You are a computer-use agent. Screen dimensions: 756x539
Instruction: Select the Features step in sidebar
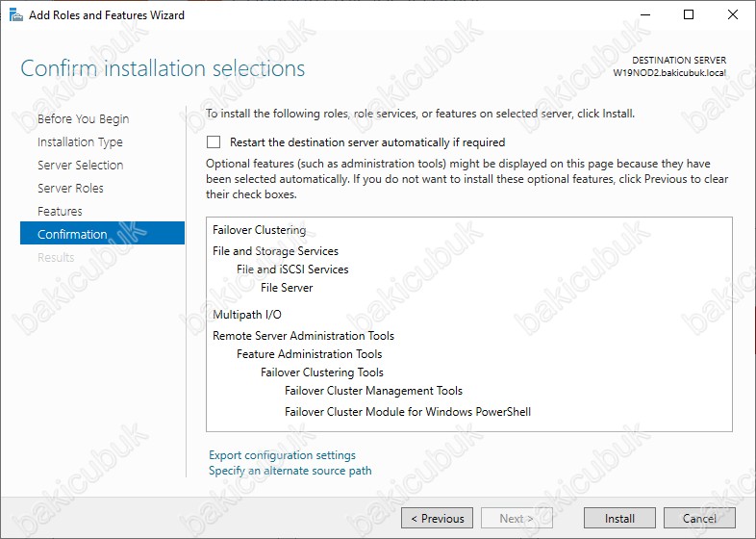(x=60, y=212)
